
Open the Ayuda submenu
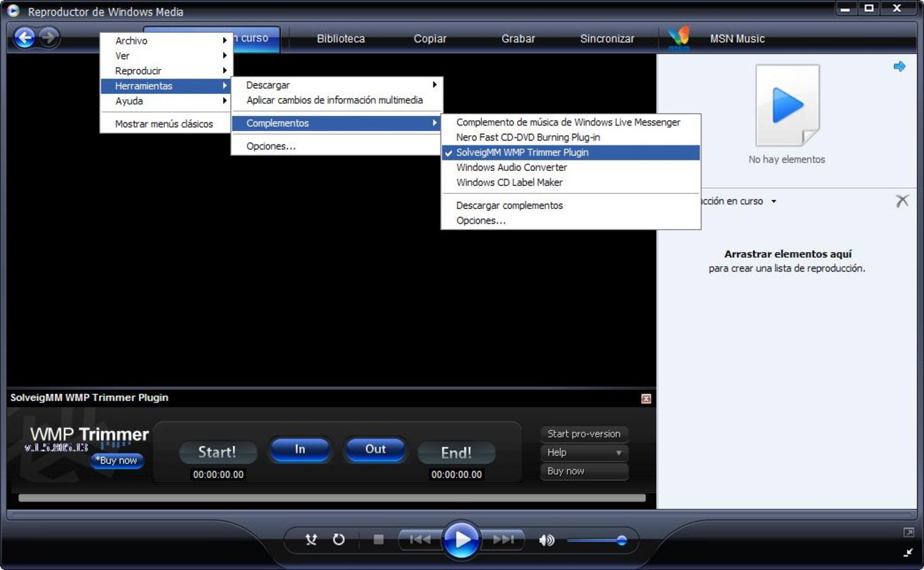(167, 101)
